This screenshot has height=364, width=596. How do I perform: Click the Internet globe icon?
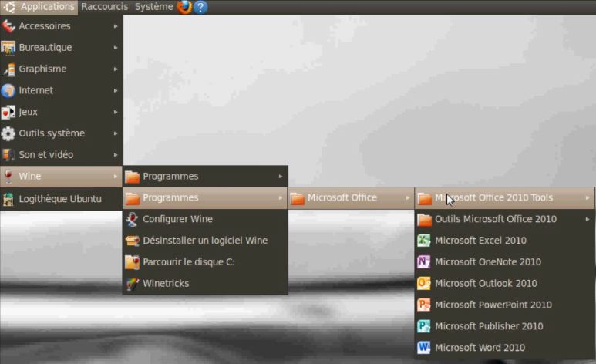pos(8,90)
